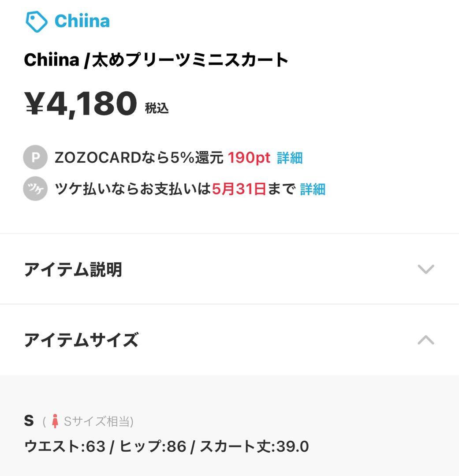Image resolution: width=459 pixels, height=476 pixels.
Task: Tap the アイテムサイズ section heading
Action: tap(81, 340)
